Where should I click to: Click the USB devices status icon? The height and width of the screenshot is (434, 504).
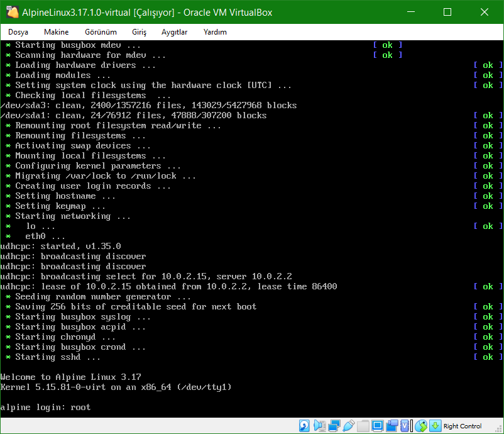click(x=348, y=426)
